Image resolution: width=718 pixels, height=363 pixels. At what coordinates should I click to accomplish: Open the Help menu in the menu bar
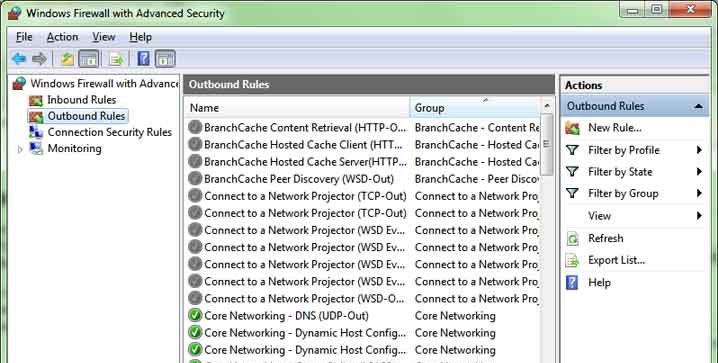(141, 37)
